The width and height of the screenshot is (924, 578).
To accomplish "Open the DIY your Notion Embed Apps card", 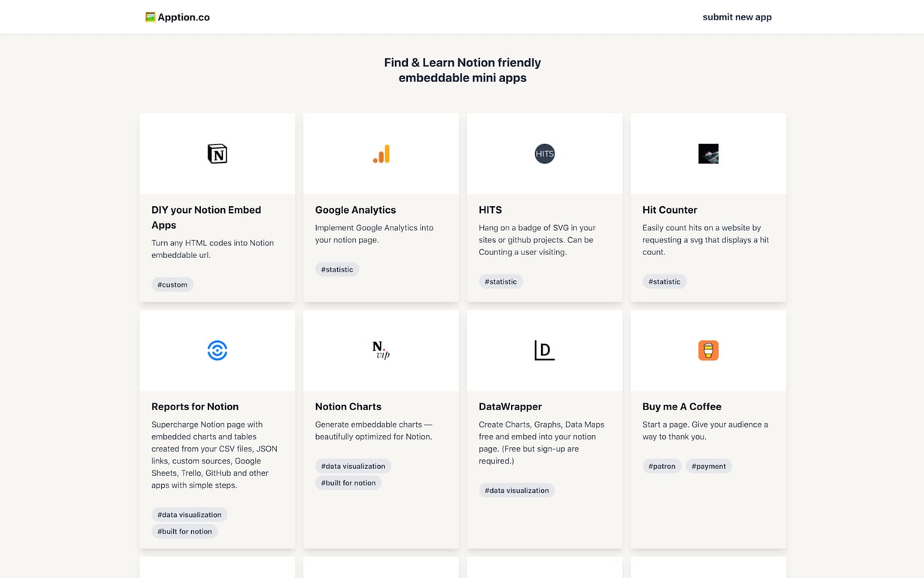I will (x=206, y=217).
